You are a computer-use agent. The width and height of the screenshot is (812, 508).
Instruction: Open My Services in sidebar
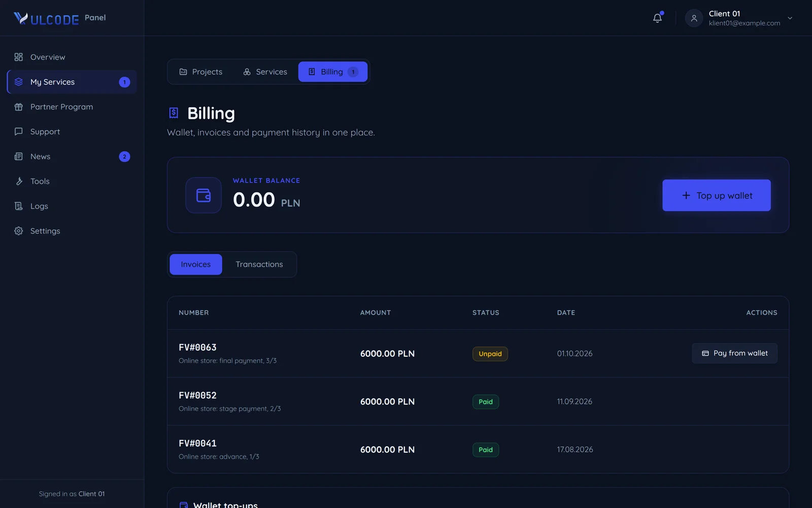[x=72, y=82]
